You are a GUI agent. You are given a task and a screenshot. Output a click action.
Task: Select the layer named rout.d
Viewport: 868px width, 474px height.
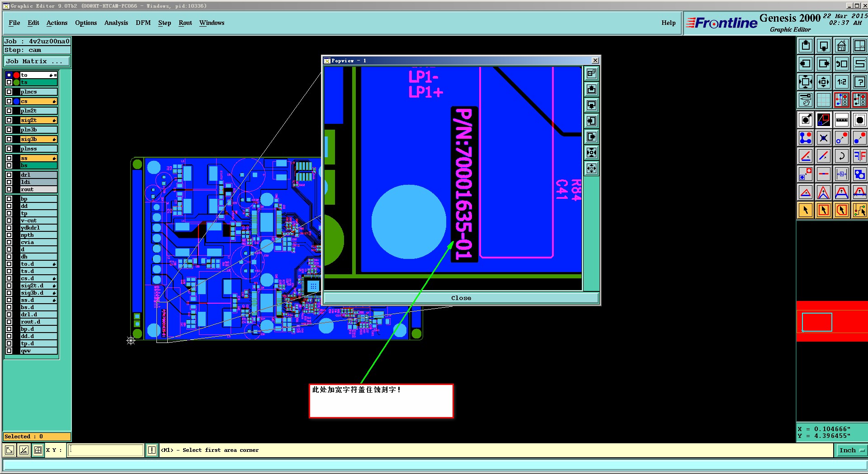pyautogui.click(x=38, y=322)
